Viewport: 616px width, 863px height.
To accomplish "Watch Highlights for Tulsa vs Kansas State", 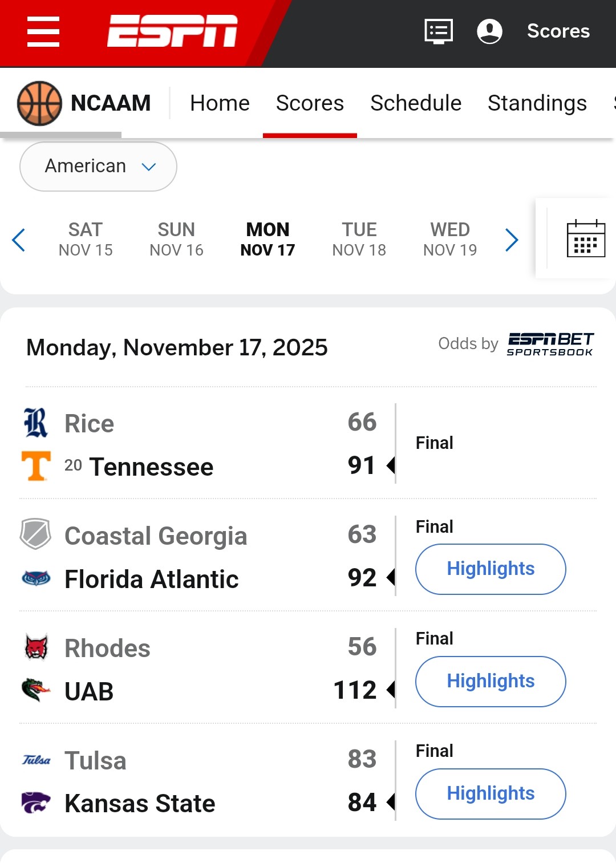I will point(491,793).
